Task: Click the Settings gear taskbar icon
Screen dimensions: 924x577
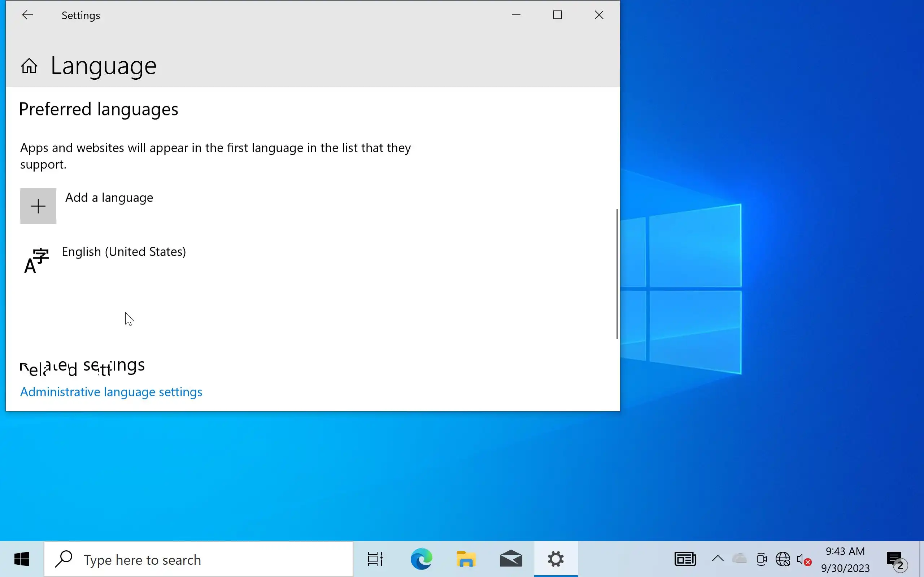Action: coord(555,559)
